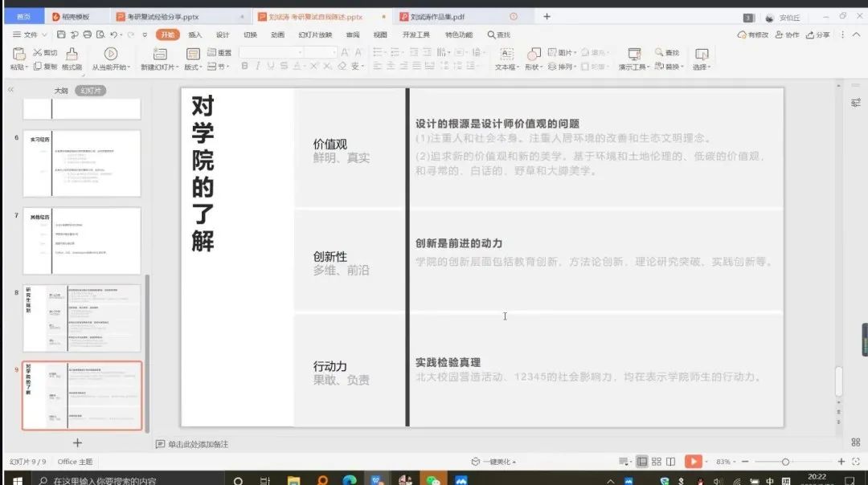The height and width of the screenshot is (485, 868).
Task: Click the orange slideshow play button in status bar
Action: 692,462
